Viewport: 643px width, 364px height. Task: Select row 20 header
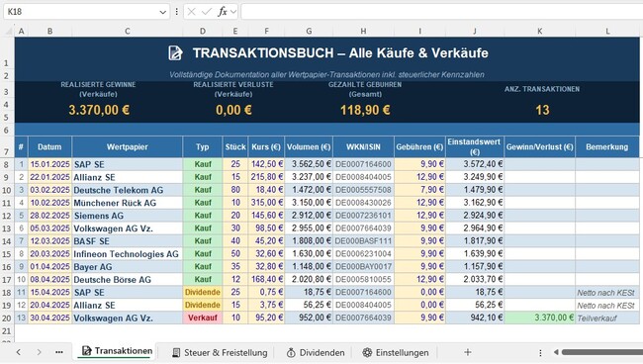click(7, 318)
